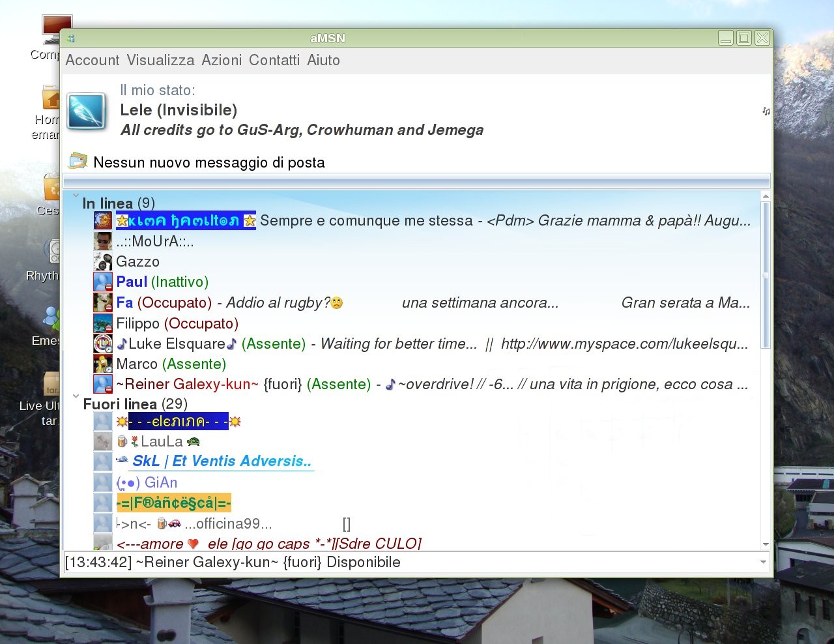Click Luke Elsquare's contact avatar
This screenshot has height=644, width=834.
[x=103, y=344]
